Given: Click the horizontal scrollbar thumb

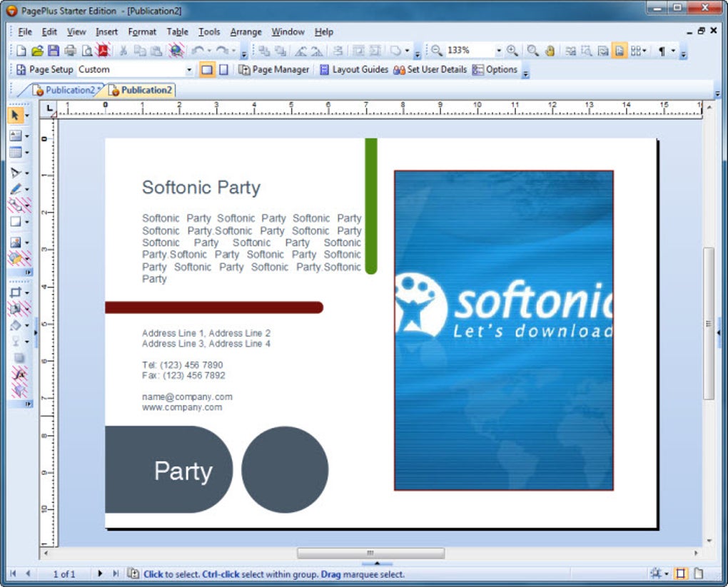Looking at the screenshot, I should pyautogui.click(x=370, y=553).
